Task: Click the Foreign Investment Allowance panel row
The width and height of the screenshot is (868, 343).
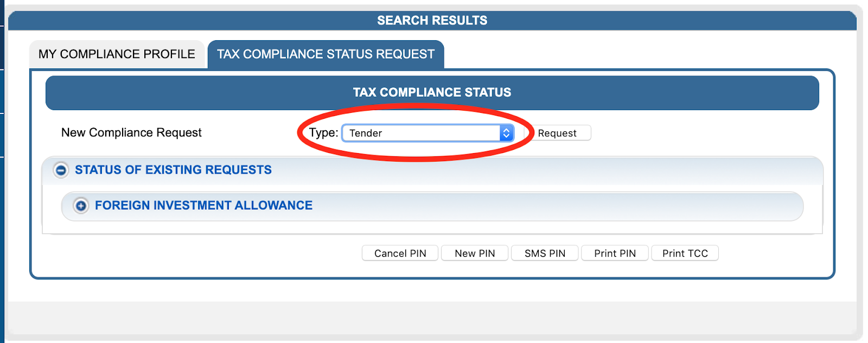Action: 432,206
